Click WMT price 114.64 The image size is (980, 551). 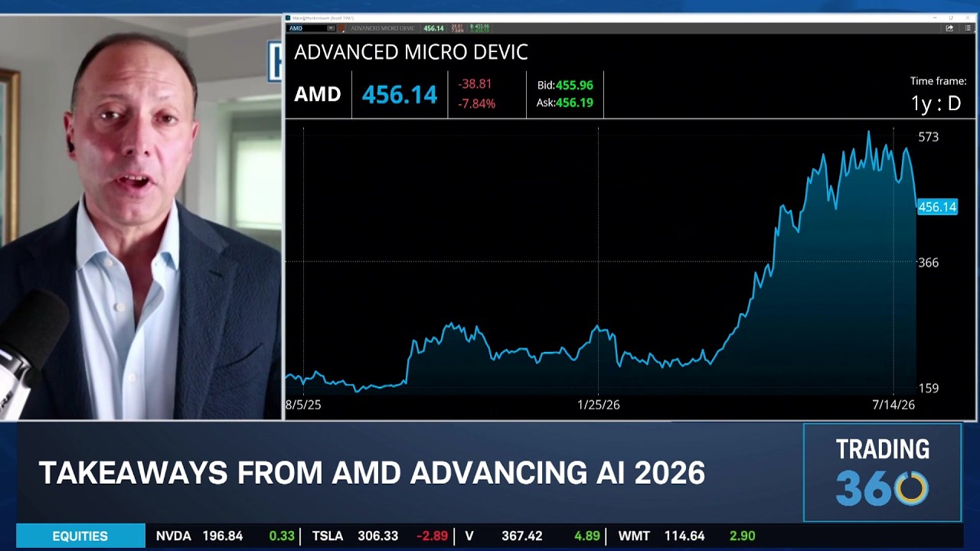coord(684,536)
